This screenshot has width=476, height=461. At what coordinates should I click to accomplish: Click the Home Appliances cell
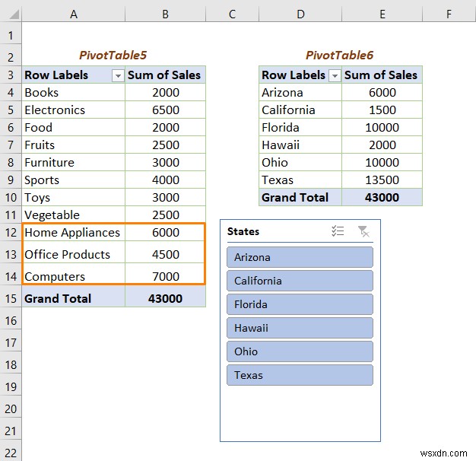(x=74, y=232)
